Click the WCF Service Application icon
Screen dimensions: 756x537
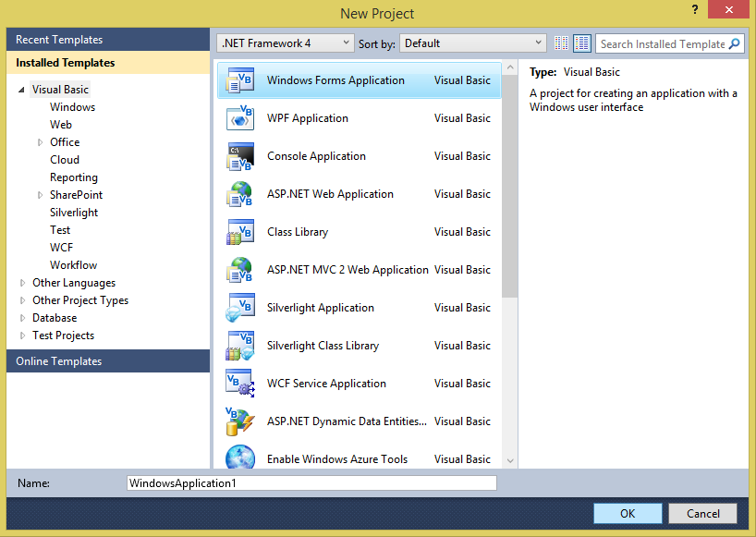coord(240,384)
